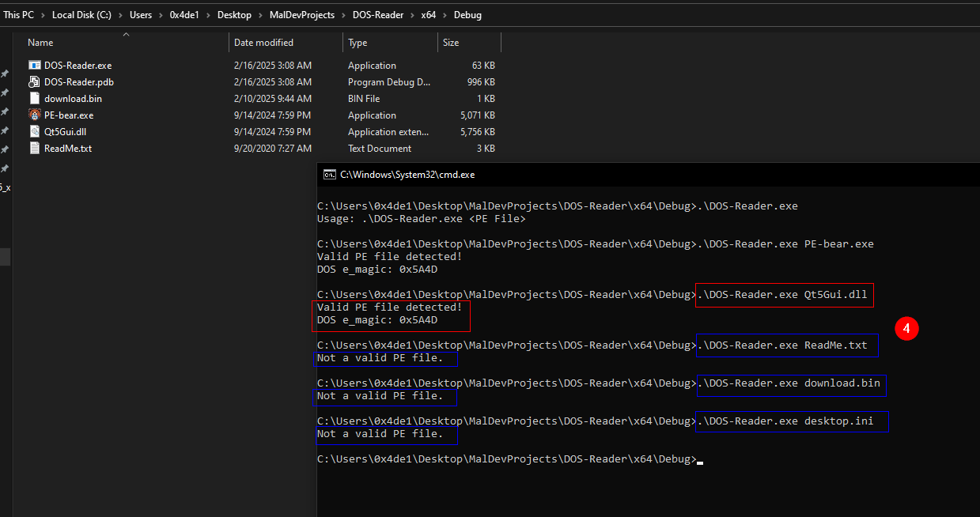
Task: Click the 996 KB size cell
Action: 481,82
